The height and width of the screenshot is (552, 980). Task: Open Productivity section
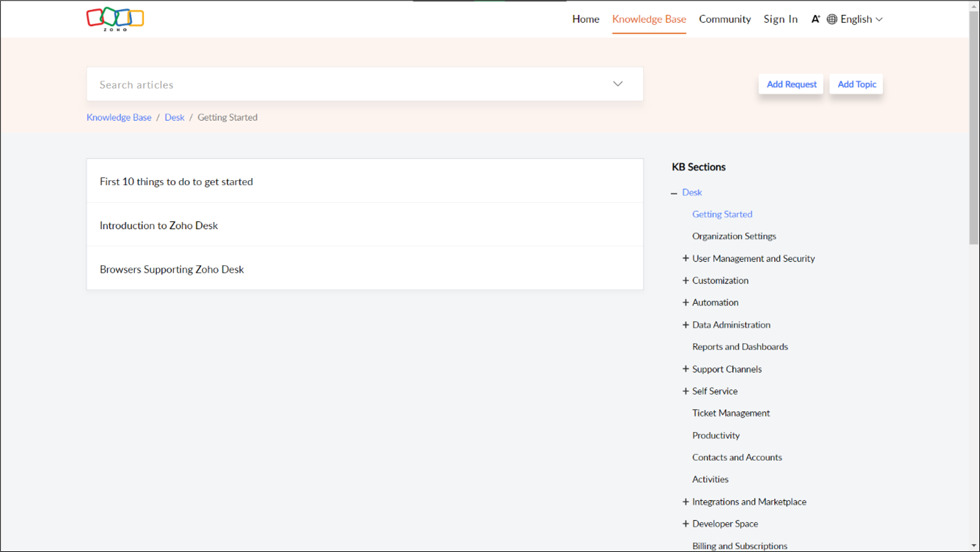[716, 435]
